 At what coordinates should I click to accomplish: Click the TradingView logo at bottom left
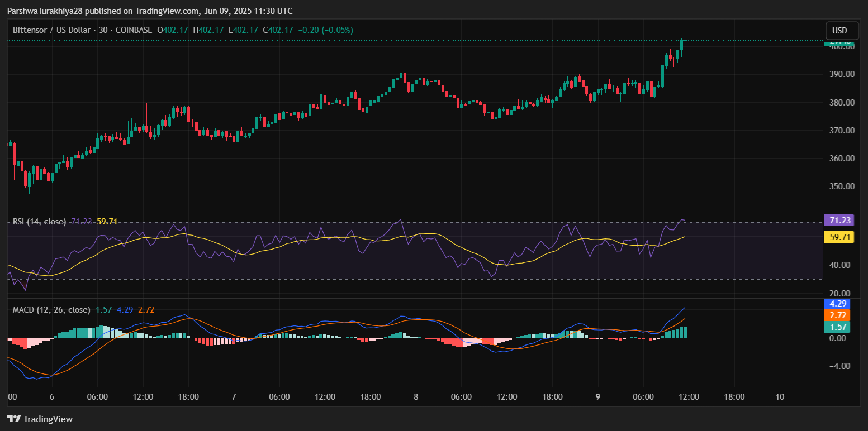40,419
